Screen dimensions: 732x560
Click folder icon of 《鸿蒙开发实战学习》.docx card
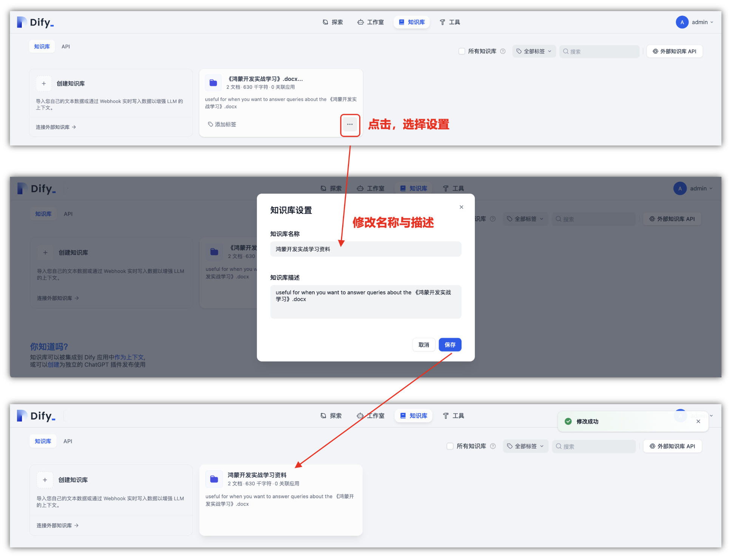click(213, 83)
